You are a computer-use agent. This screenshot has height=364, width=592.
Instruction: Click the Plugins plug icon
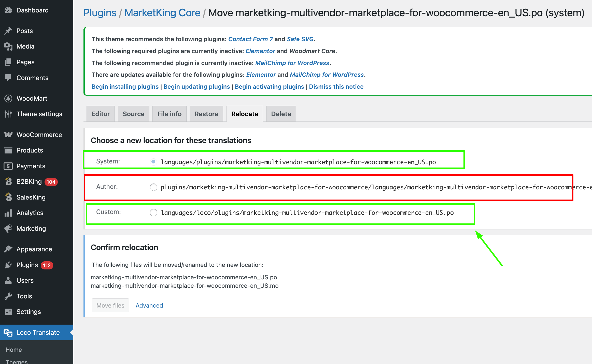pyautogui.click(x=8, y=265)
